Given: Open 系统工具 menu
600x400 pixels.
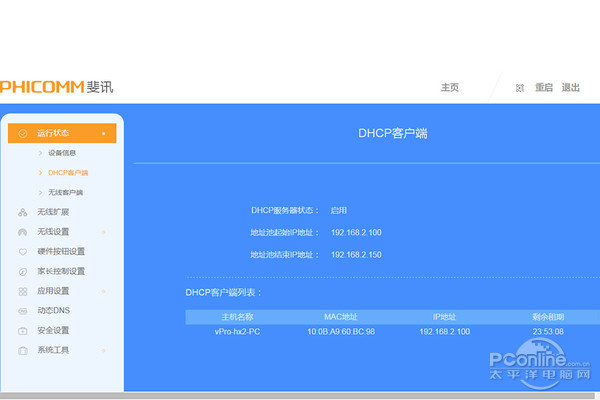Looking at the screenshot, I should (53, 350).
